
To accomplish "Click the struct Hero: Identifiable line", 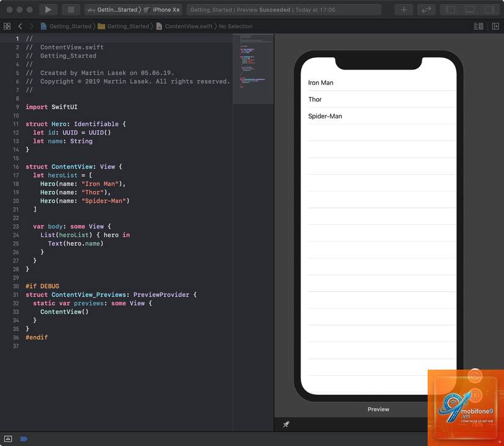I will point(76,124).
